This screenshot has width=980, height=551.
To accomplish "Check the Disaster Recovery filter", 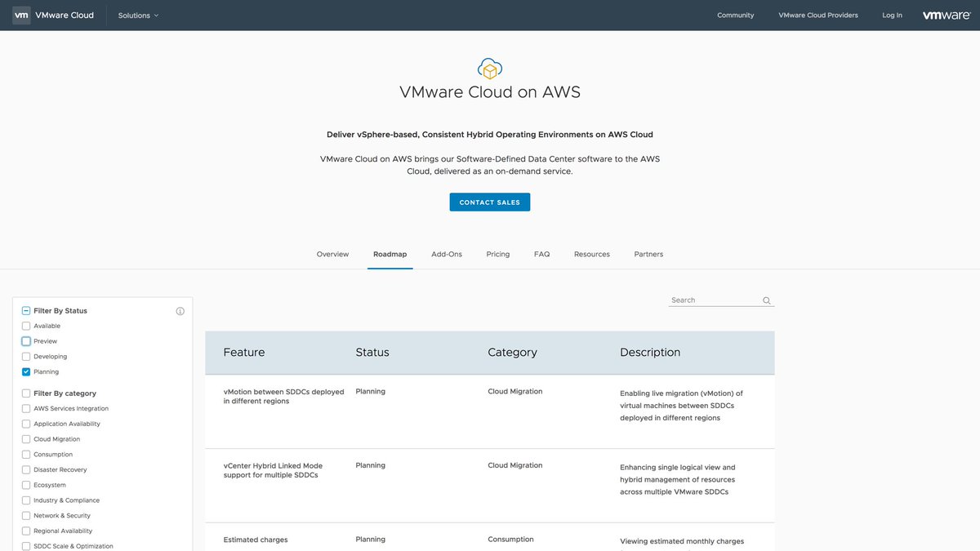I will click(26, 470).
